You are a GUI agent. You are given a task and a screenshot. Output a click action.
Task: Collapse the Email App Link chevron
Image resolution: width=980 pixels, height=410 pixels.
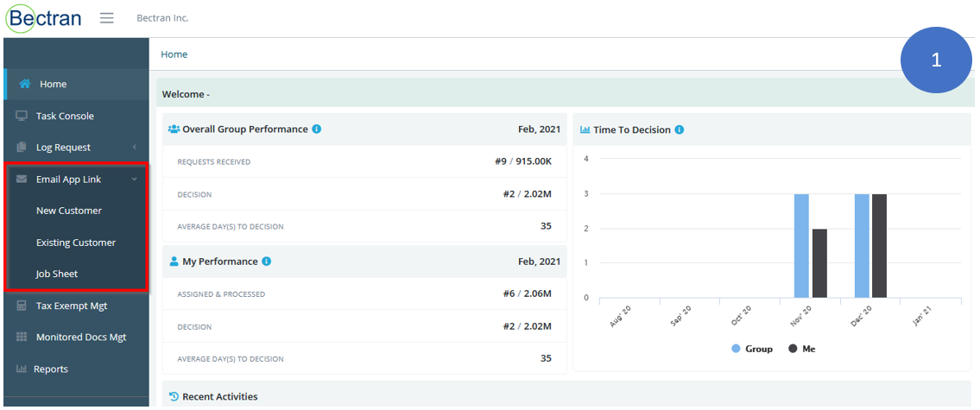pos(135,180)
